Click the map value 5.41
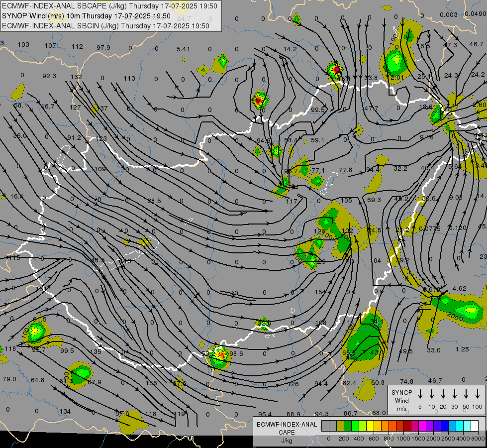Image resolution: width=487 pixels, height=448 pixels. [x=183, y=49]
